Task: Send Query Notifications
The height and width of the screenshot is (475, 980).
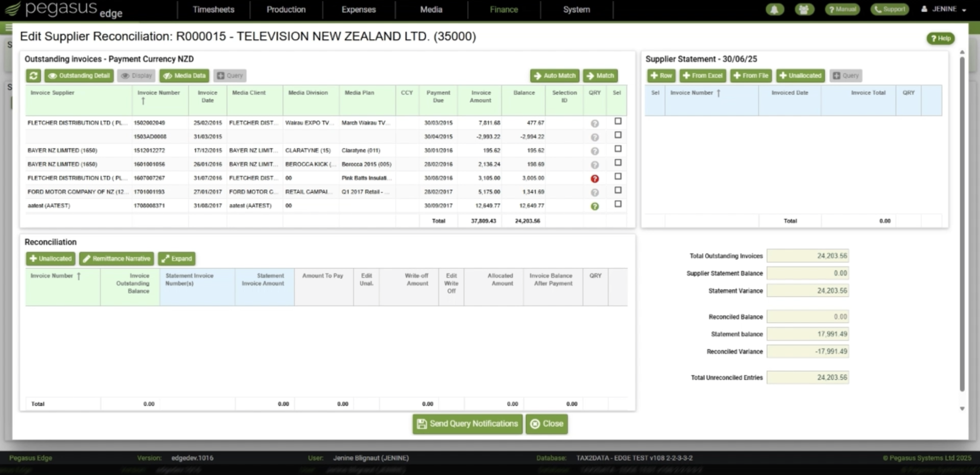Action: tap(467, 424)
